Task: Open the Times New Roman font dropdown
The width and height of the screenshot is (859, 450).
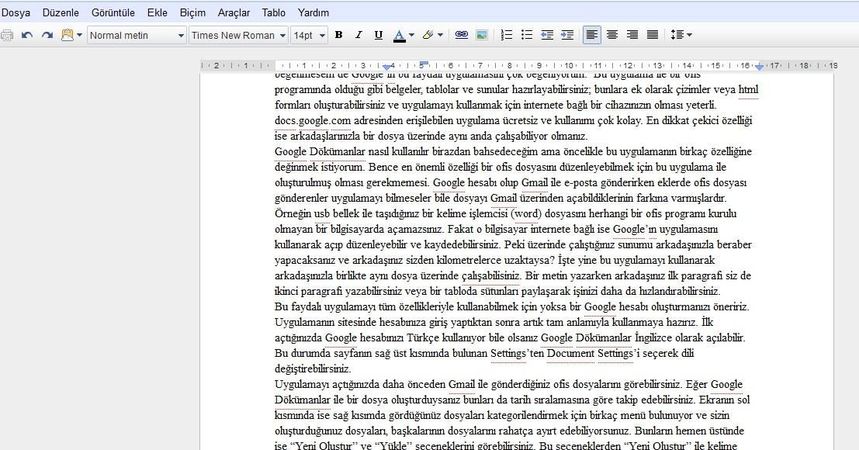Action: point(237,35)
